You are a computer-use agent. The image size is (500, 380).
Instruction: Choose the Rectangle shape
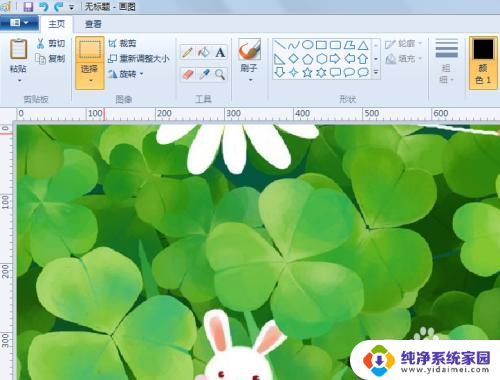coord(321,45)
